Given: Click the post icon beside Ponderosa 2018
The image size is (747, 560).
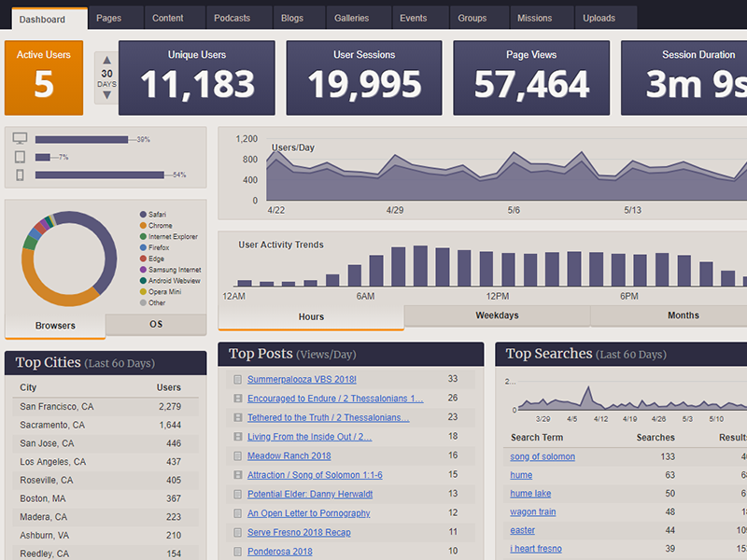Looking at the screenshot, I should [235, 551].
